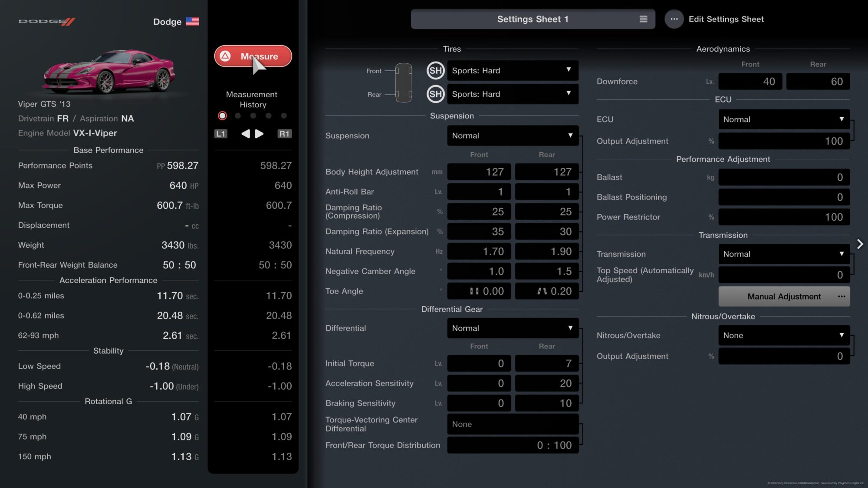Select front Natural Frequency 1.70
Image resolution: width=868 pixels, height=488 pixels.
point(479,252)
